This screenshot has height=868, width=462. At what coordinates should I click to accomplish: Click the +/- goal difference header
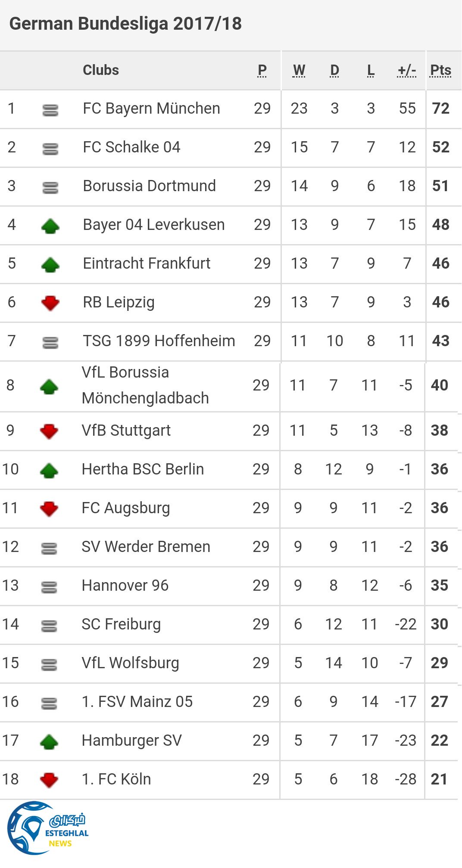[x=406, y=70]
